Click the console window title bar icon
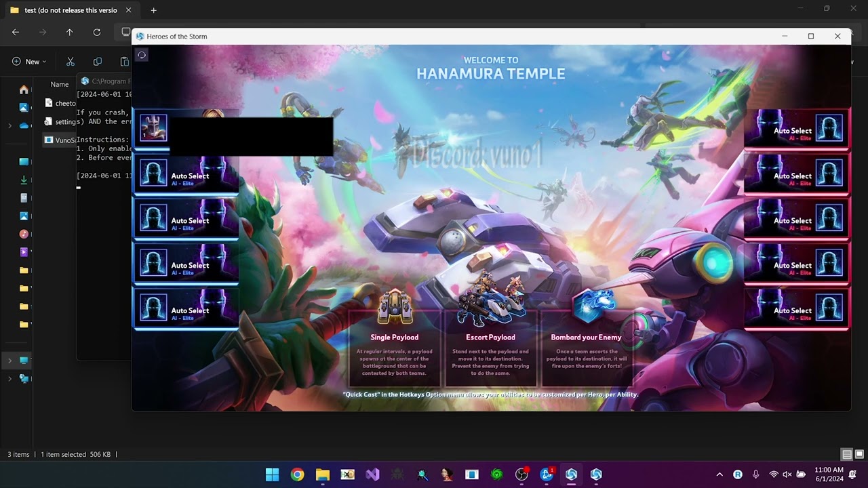868x488 pixels. [x=85, y=81]
